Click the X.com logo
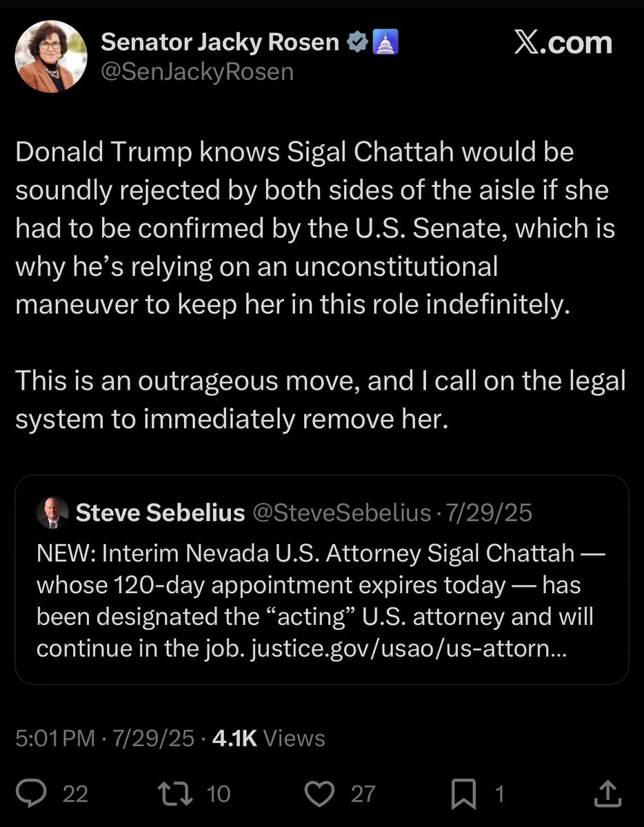The width and height of the screenshot is (644, 827). click(563, 43)
